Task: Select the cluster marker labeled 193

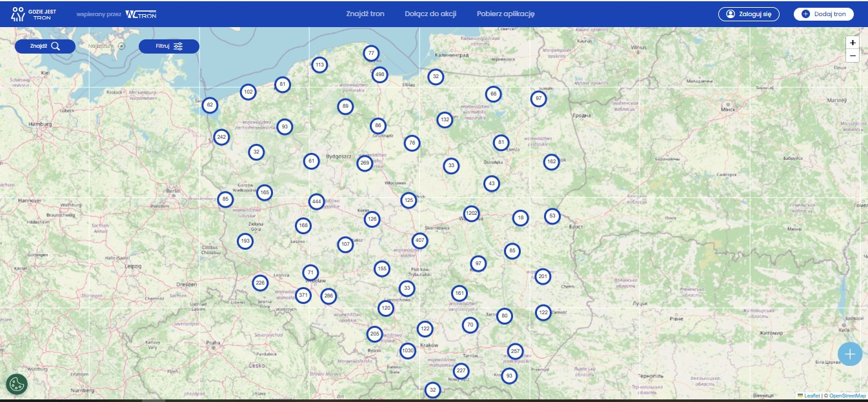Action: point(245,241)
